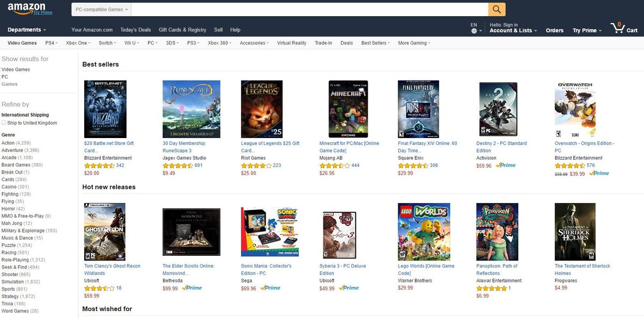Open the shopping cart icon
The width and height of the screenshot is (644, 318).
tap(618, 28)
